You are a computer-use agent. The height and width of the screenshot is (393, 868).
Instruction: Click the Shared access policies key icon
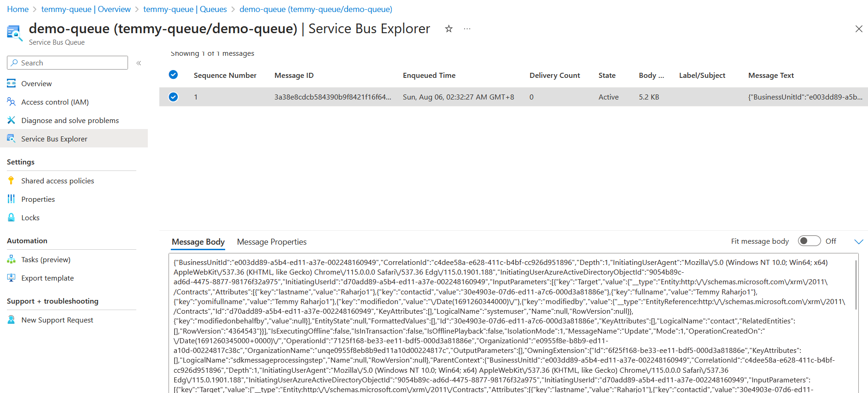point(11,181)
